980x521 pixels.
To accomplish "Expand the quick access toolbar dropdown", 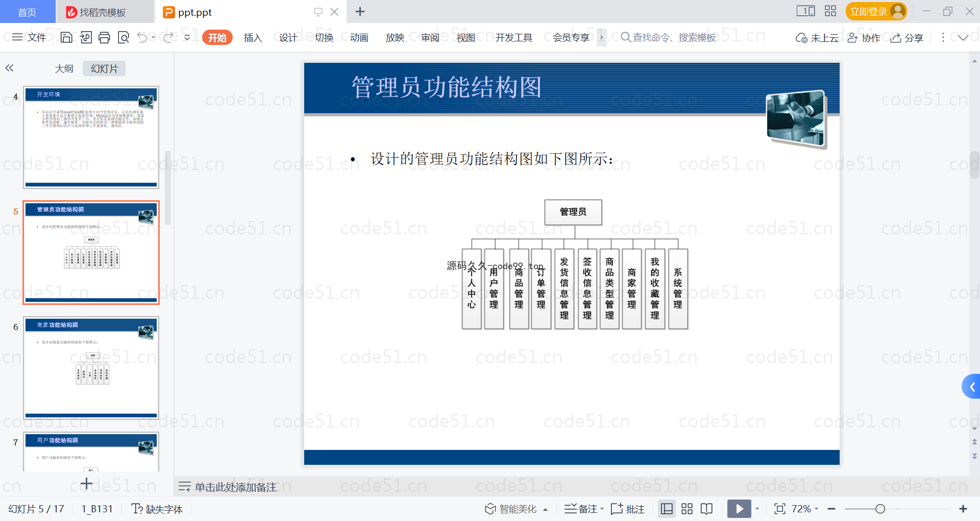I will click(x=187, y=37).
